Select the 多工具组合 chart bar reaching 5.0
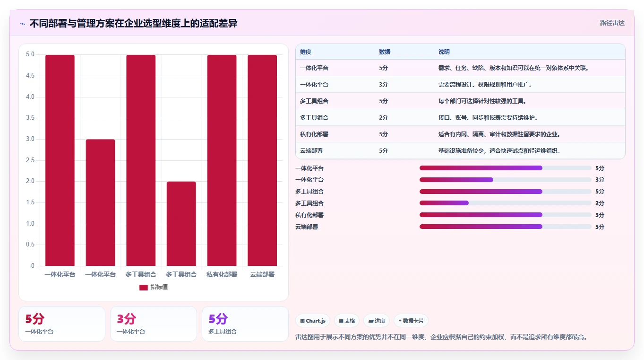This screenshot has height=360, width=644. (141, 160)
